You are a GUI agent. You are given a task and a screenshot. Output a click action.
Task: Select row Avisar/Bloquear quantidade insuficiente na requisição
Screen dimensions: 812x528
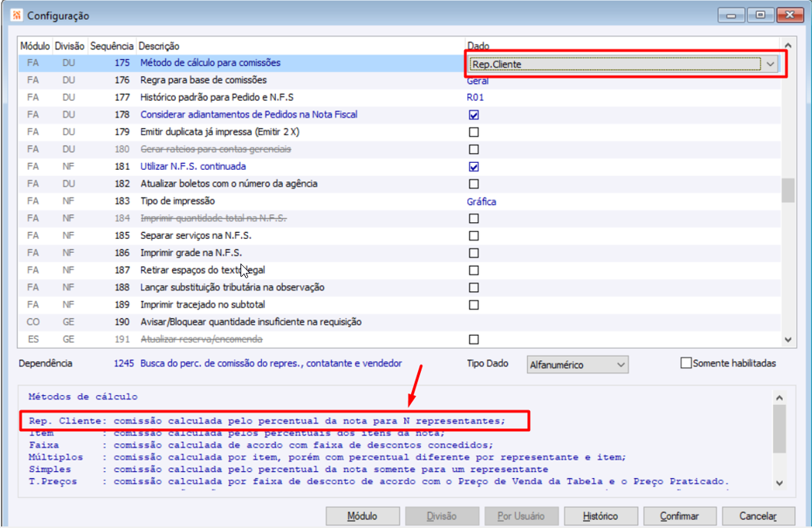coord(399,322)
